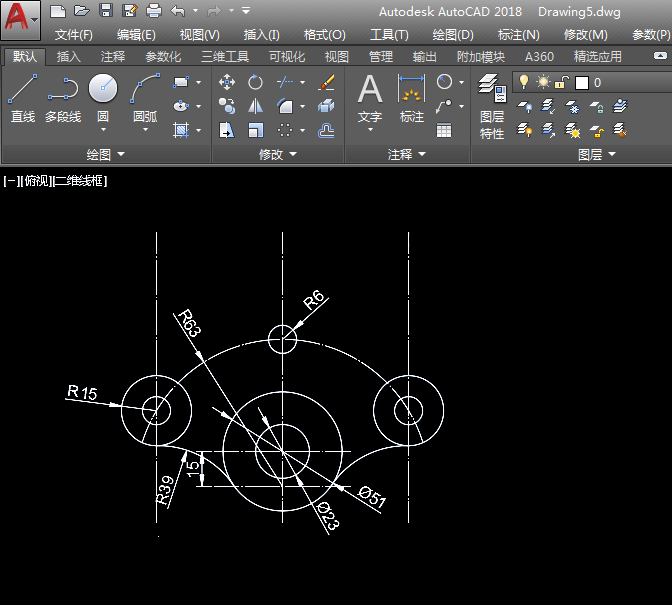Toggle the layer freeze sun icon

[543, 82]
